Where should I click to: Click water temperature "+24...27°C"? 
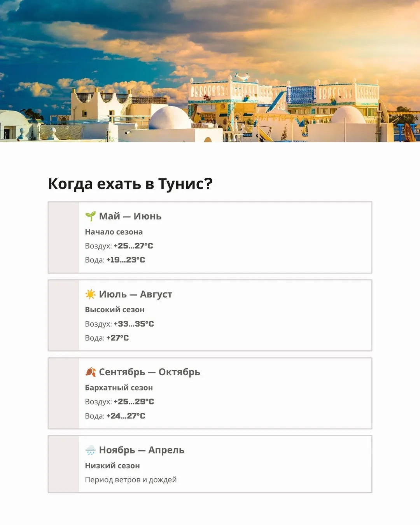(x=126, y=416)
